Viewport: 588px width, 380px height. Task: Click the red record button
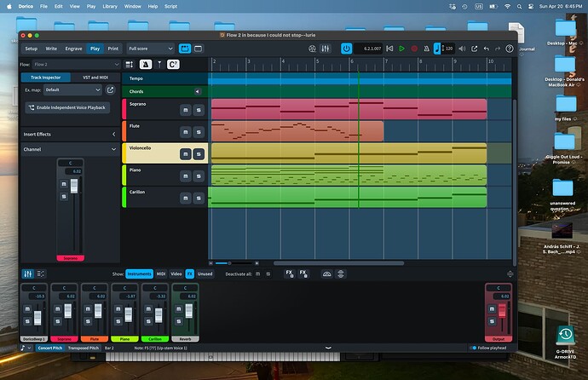click(414, 49)
